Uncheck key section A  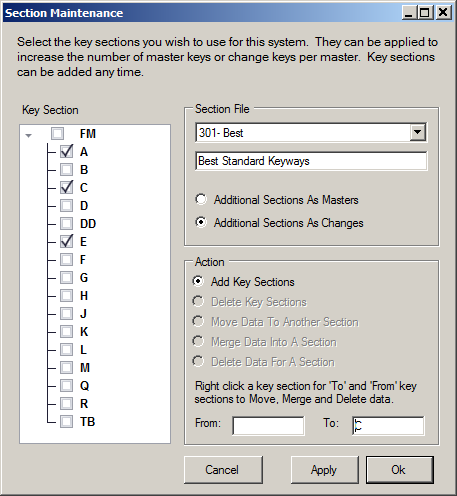pyautogui.click(x=66, y=152)
